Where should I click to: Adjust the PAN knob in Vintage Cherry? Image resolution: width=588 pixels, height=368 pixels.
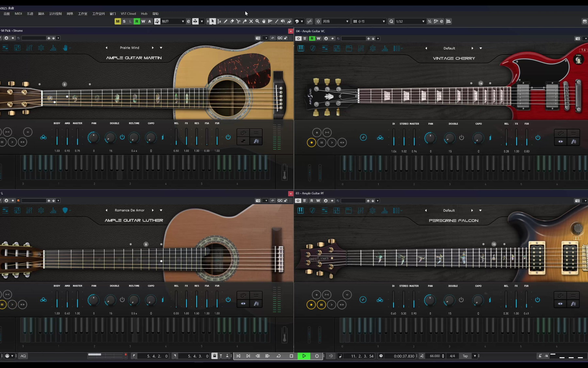(x=430, y=138)
